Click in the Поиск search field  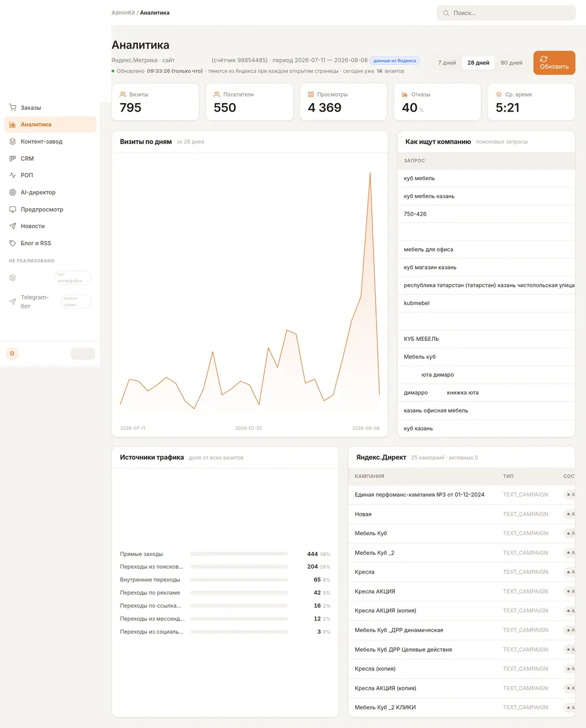point(506,13)
